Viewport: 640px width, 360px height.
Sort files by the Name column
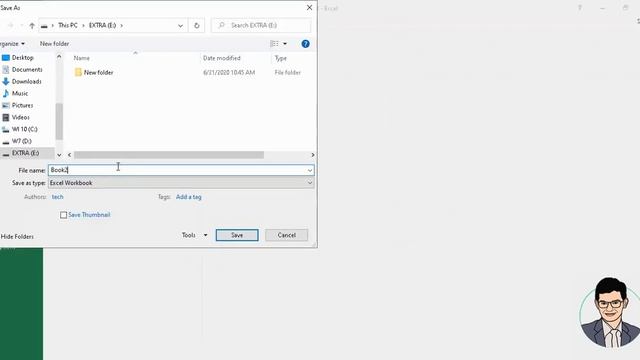pyautogui.click(x=82, y=58)
